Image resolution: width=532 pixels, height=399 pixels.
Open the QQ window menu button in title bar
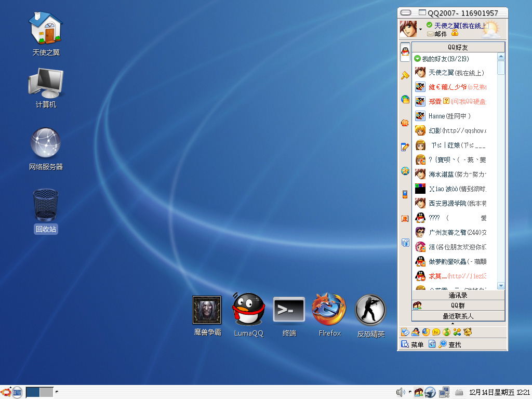406,13
